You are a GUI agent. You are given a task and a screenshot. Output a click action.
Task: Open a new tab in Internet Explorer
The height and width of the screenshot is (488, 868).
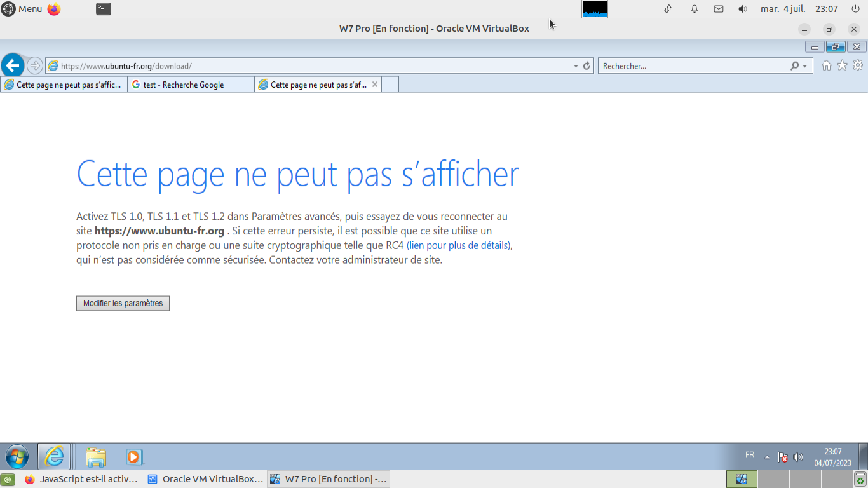[390, 85]
